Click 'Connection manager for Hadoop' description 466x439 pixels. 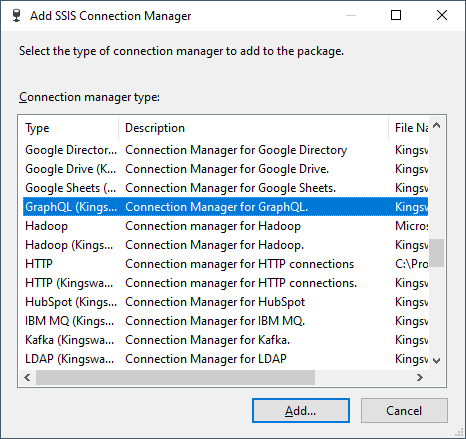(213, 226)
